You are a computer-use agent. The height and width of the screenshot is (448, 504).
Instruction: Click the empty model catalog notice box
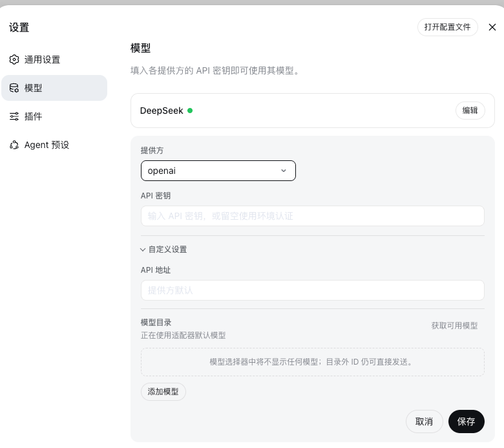(313, 362)
